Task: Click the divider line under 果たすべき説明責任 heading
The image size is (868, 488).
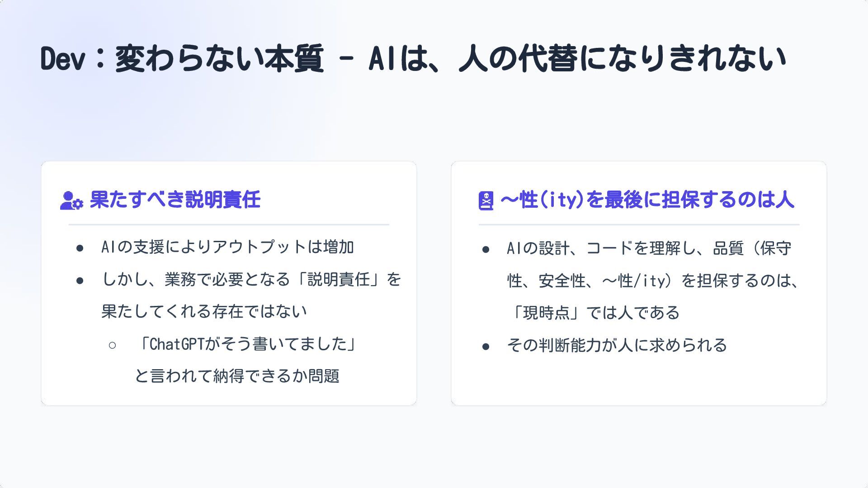Action: point(229,225)
